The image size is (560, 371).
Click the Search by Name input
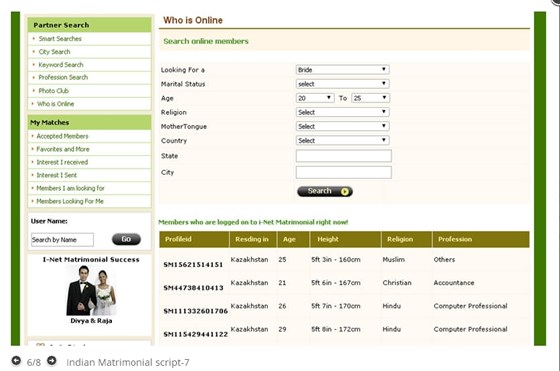(62, 240)
